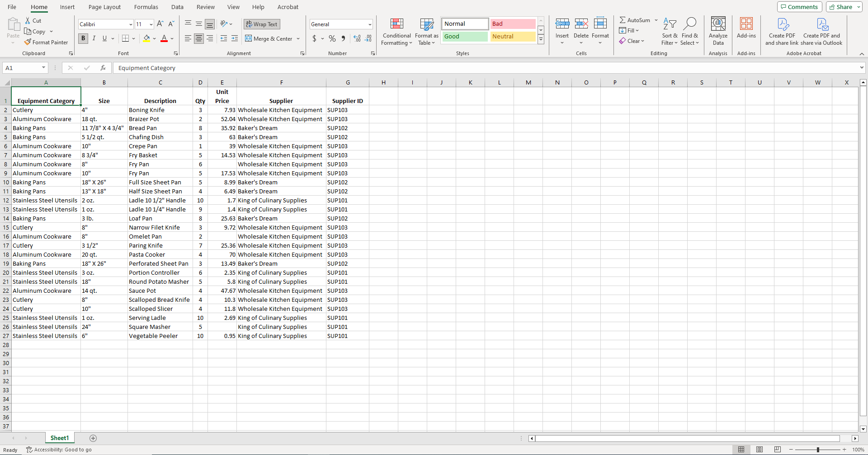Apply percent style format

(332, 38)
